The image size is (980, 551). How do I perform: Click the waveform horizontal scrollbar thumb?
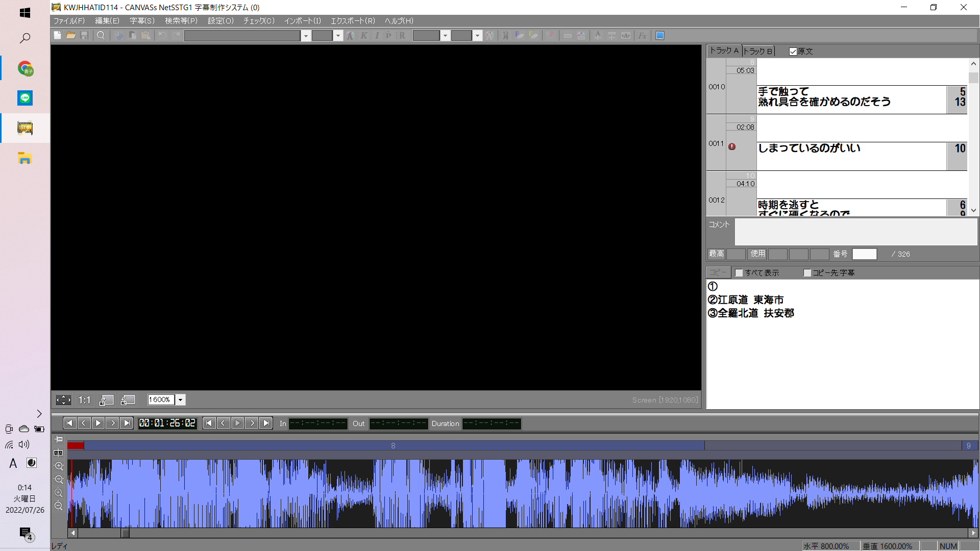point(125,533)
